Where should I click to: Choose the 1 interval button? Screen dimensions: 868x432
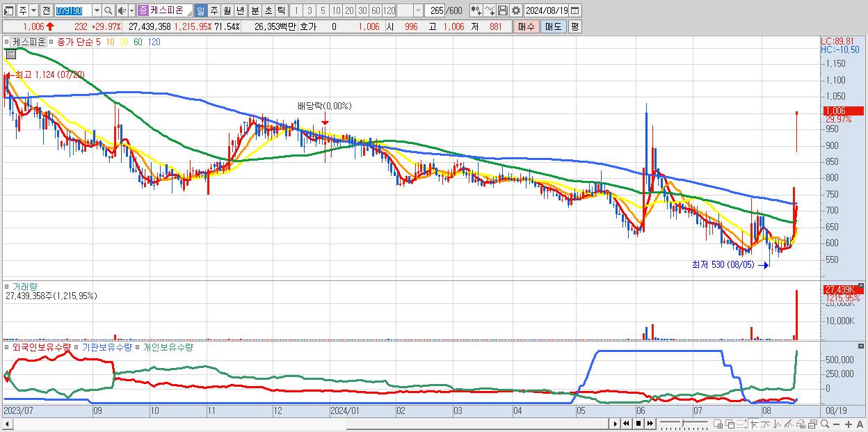[296, 10]
